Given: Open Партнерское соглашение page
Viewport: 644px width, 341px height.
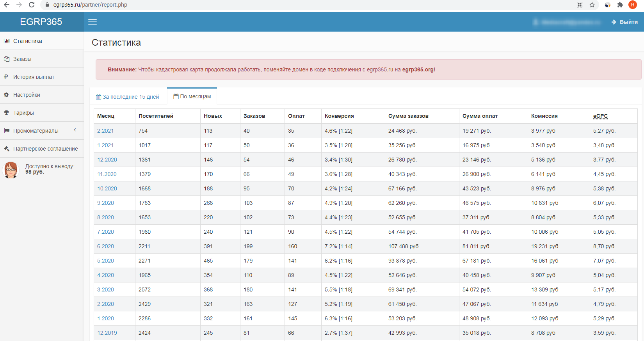Looking at the screenshot, I should 45,149.
